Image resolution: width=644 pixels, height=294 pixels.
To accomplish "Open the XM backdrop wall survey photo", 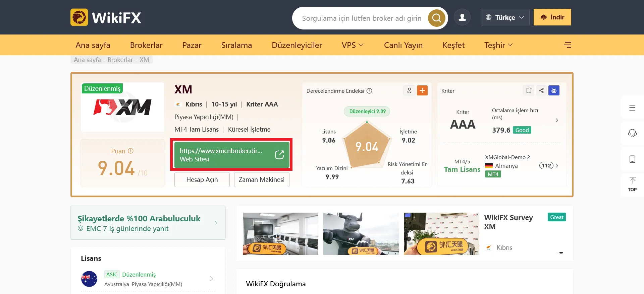I will (441, 234).
